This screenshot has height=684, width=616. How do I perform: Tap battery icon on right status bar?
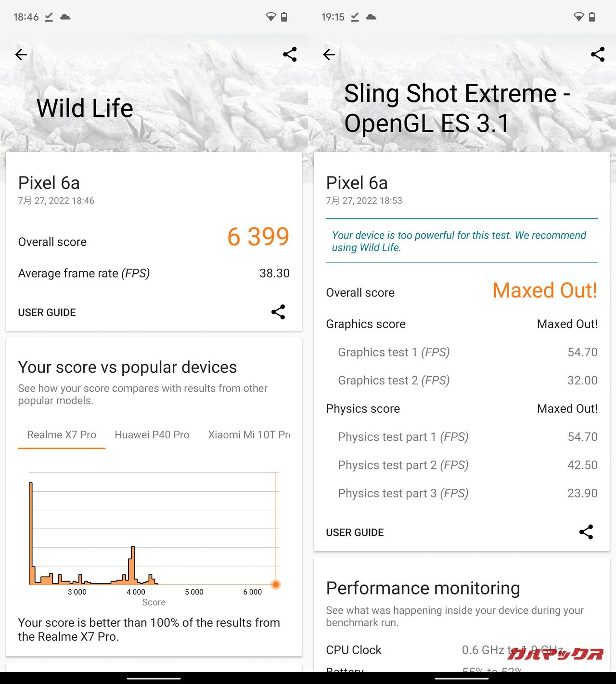[x=592, y=17]
